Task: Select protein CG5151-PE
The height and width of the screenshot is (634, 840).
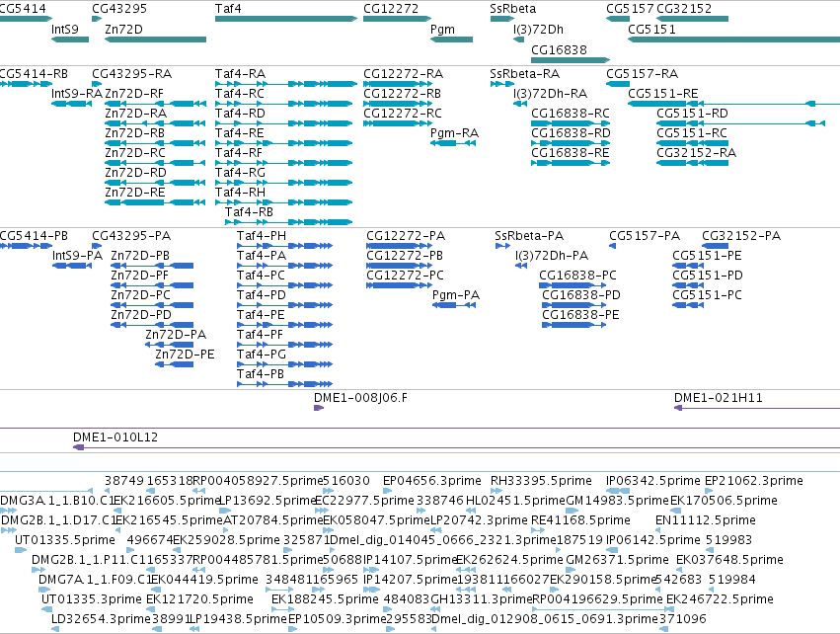Action: (x=688, y=266)
